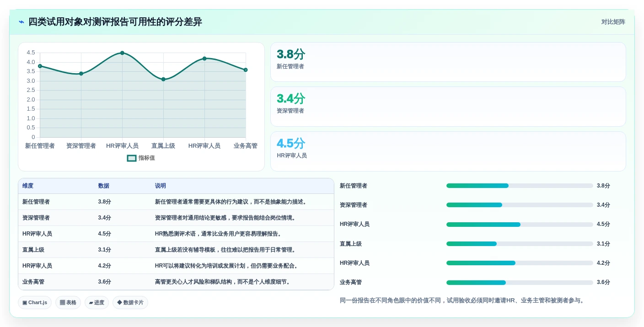This screenshot has height=327, width=644.
Task: Click the 3.6分 value in the table
Action: 104,282
